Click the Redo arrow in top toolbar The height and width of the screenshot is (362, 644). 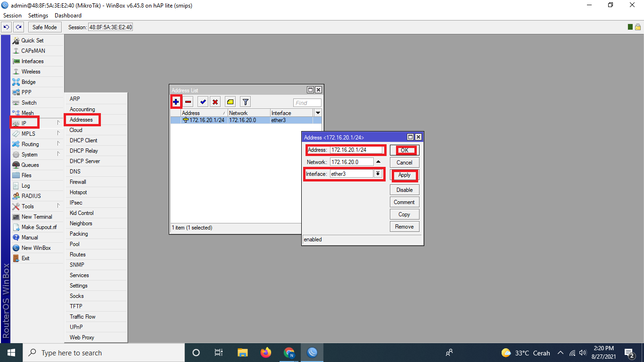(18, 27)
